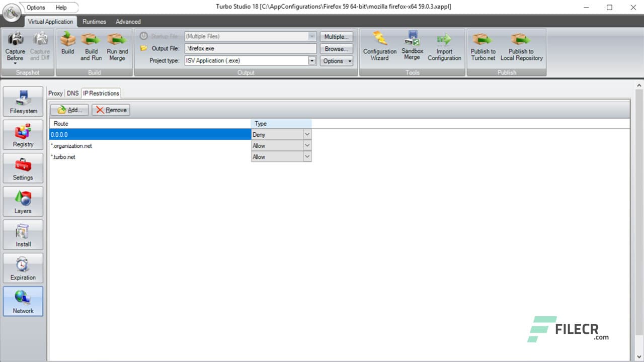Select Publish to Turbo.net

[x=482, y=47]
